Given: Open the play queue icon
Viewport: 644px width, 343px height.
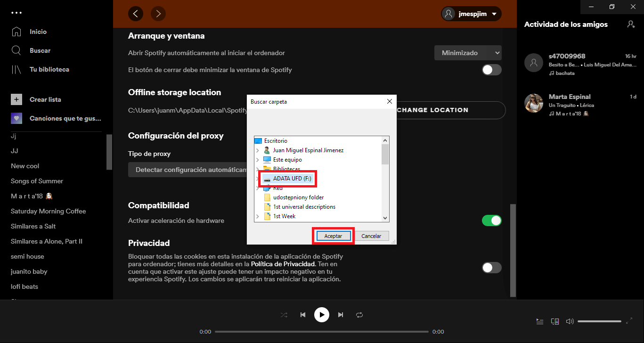Looking at the screenshot, I should tap(540, 321).
